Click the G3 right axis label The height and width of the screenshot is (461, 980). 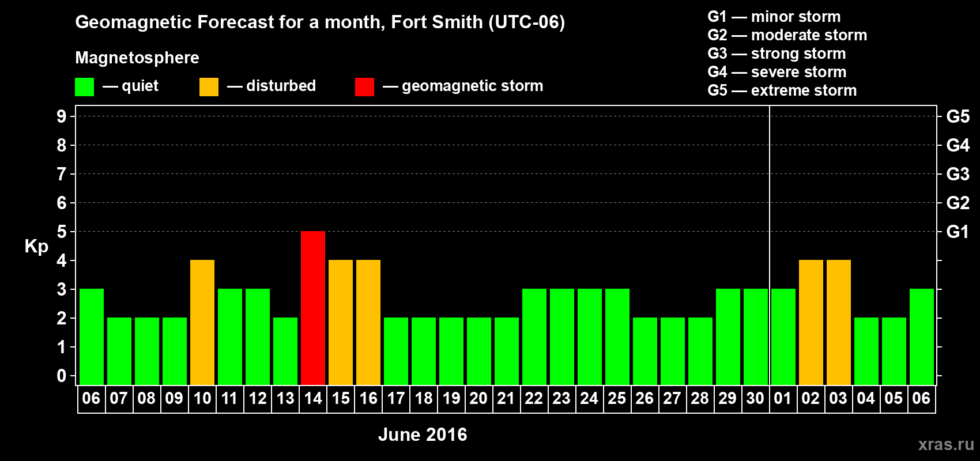coord(958,174)
